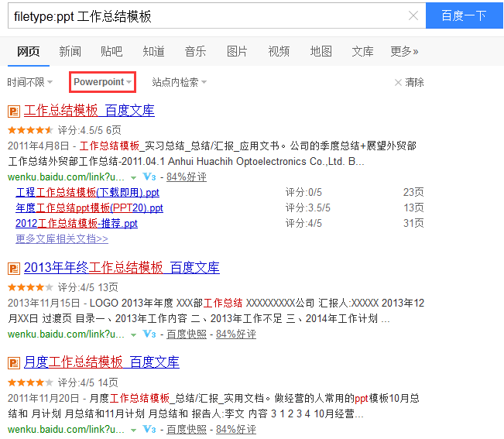The width and height of the screenshot is (504, 439).
Task: Click the V3 badge in second result
Action: click(x=149, y=334)
